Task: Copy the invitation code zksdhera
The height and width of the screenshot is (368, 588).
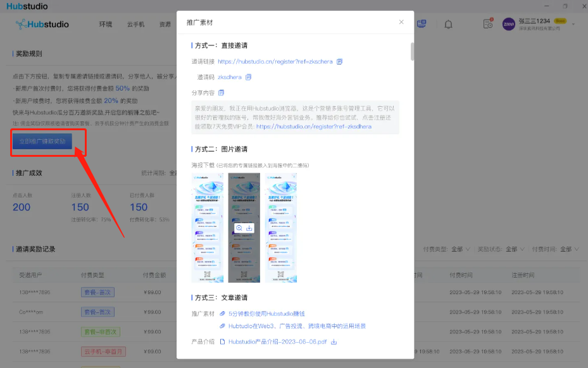Action: [248, 77]
